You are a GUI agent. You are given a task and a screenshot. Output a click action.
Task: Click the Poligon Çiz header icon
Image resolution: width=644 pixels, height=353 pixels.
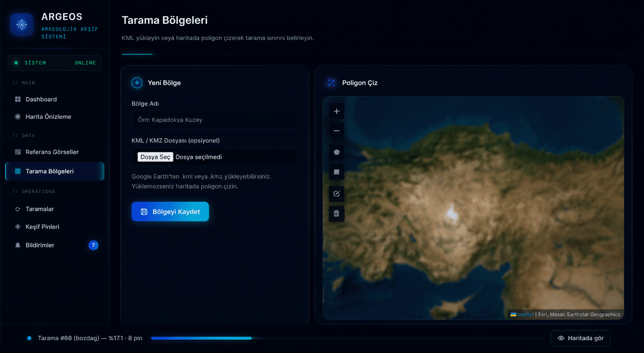click(331, 83)
